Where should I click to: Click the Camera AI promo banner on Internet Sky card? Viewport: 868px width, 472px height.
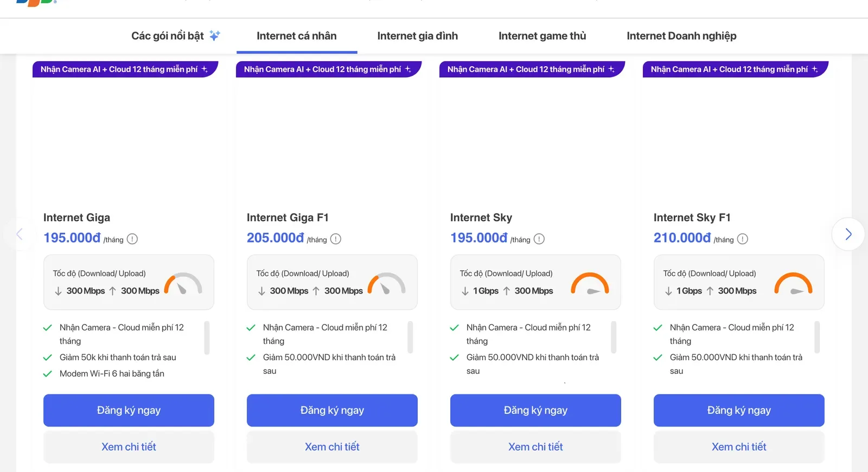532,69
